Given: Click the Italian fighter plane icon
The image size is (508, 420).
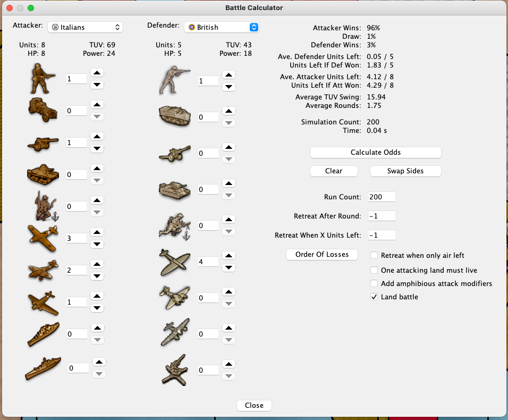Looking at the screenshot, I should 43,238.
